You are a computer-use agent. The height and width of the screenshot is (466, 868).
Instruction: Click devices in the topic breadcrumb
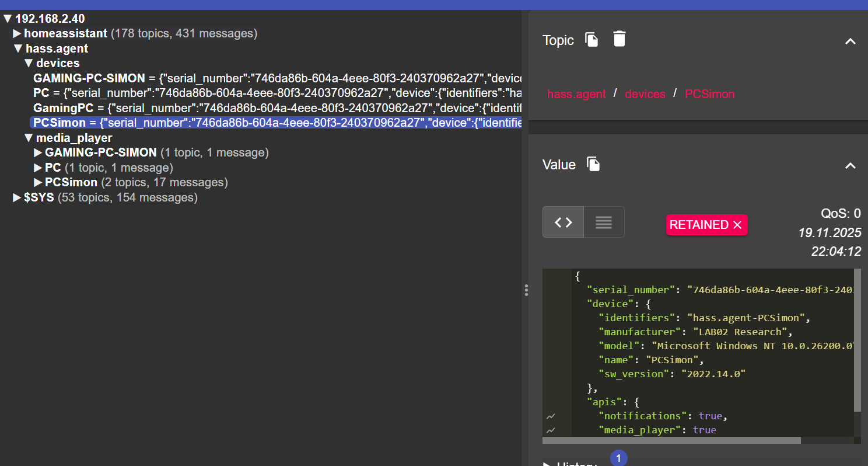(645, 94)
